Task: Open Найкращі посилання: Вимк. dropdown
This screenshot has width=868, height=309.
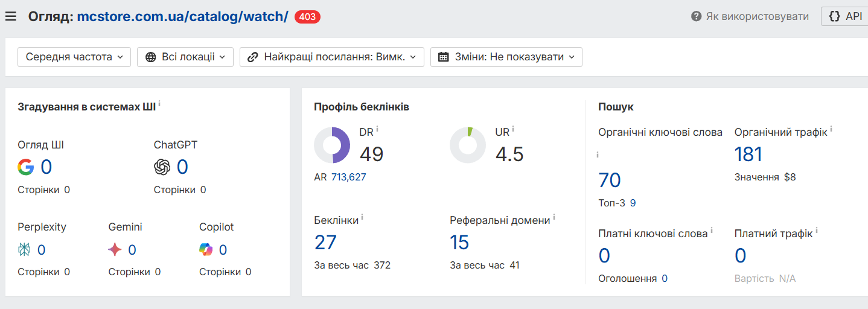Action: (332, 57)
